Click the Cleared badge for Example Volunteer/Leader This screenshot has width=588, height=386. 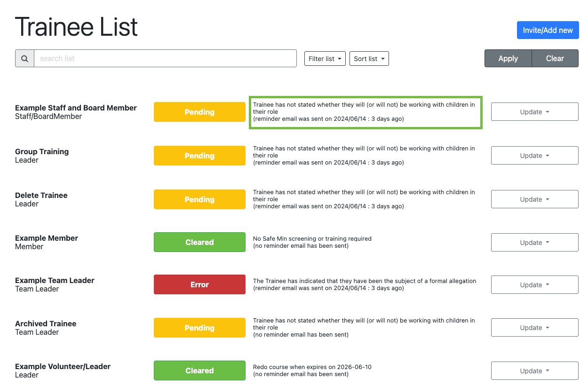(199, 370)
